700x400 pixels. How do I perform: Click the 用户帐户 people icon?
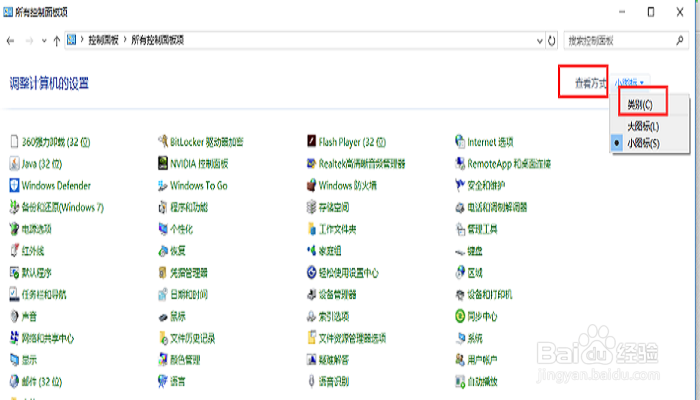[x=460, y=359]
